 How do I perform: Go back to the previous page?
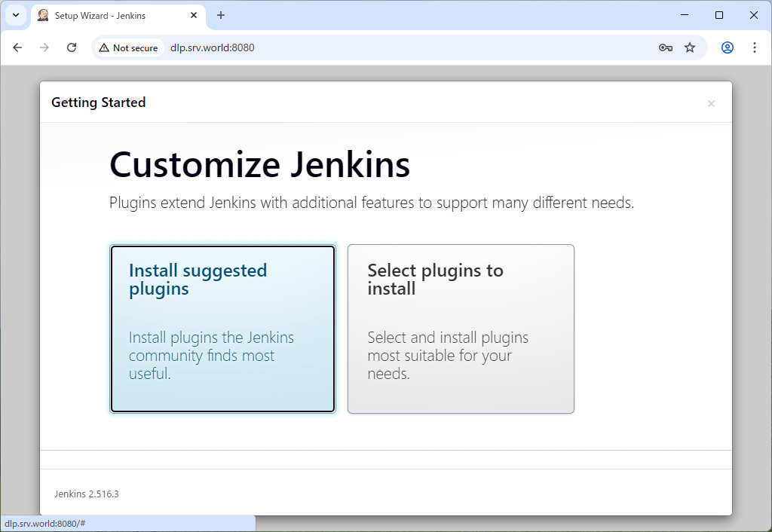coord(17,47)
